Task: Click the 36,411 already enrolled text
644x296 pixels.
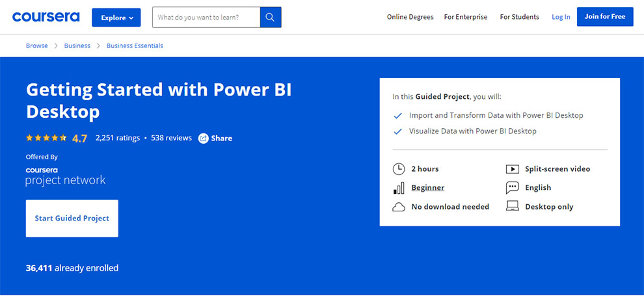Action: [x=72, y=268]
